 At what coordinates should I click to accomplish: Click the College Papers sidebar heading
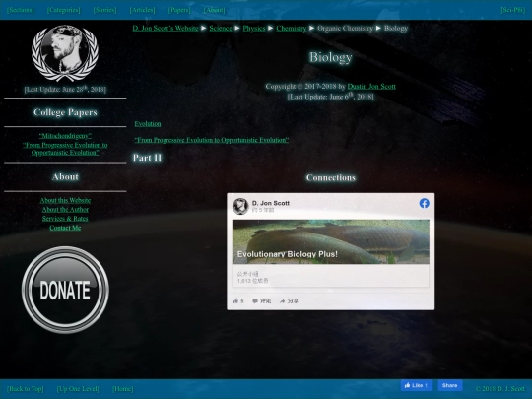point(65,112)
